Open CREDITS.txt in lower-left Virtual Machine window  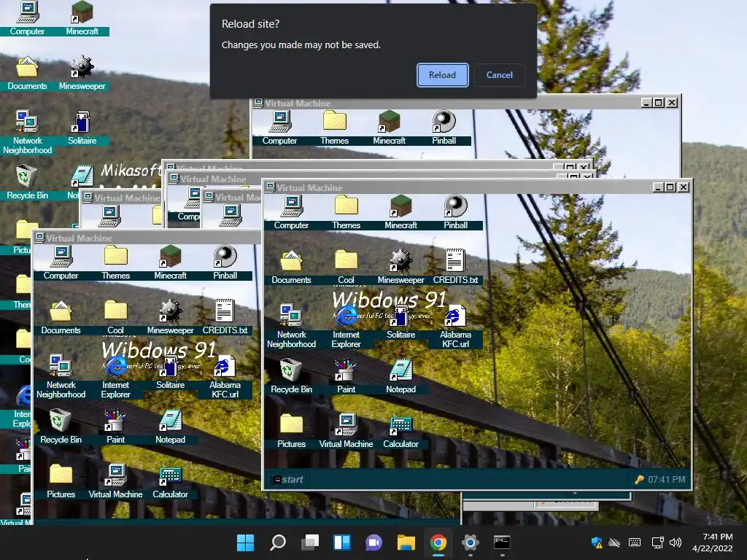225,318
